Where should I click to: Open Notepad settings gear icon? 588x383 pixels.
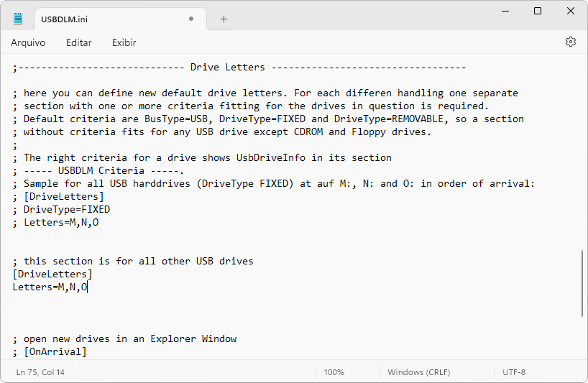tap(570, 42)
